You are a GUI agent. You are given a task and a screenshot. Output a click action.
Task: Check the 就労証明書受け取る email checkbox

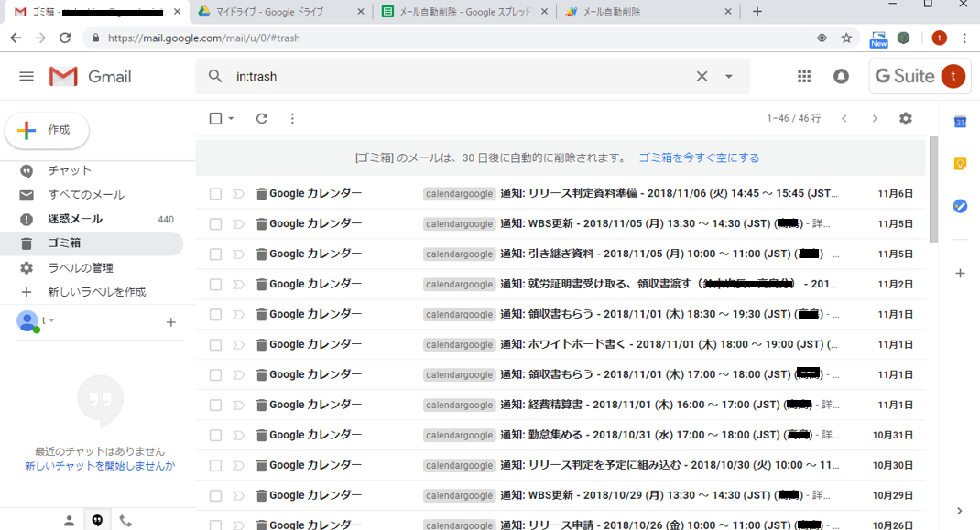(x=215, y=285)
